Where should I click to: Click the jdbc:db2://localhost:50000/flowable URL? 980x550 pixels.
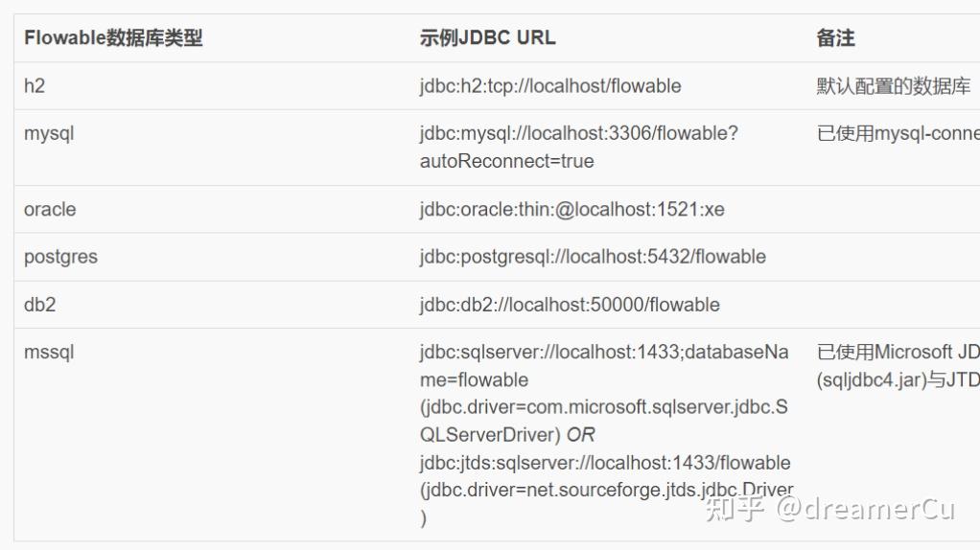click(x=569, y=305)
